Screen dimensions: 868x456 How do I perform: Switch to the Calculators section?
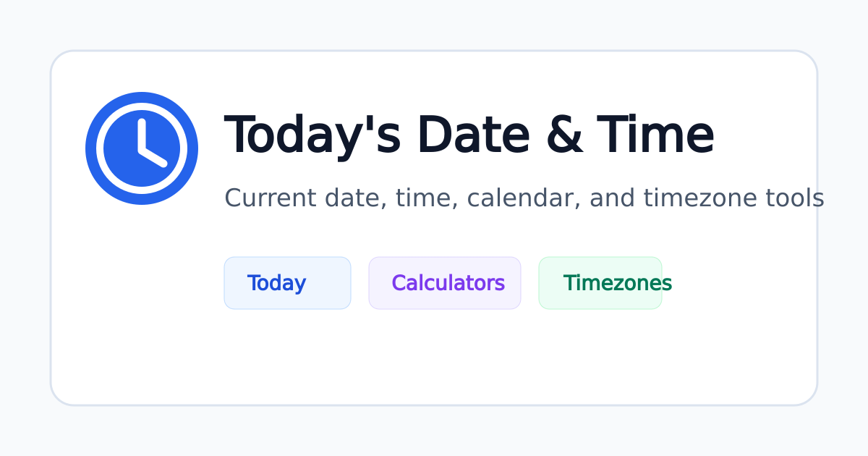pyautogui.click(x=445, y=283)
